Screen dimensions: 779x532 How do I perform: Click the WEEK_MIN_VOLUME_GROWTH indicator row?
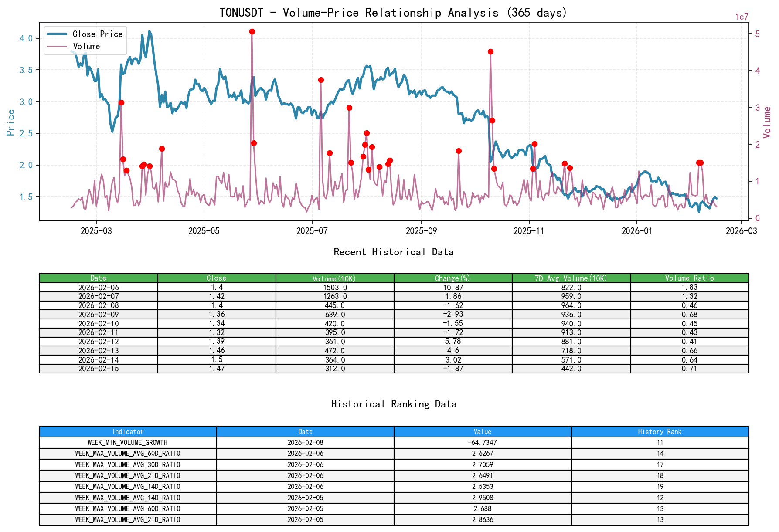(128, 442)
